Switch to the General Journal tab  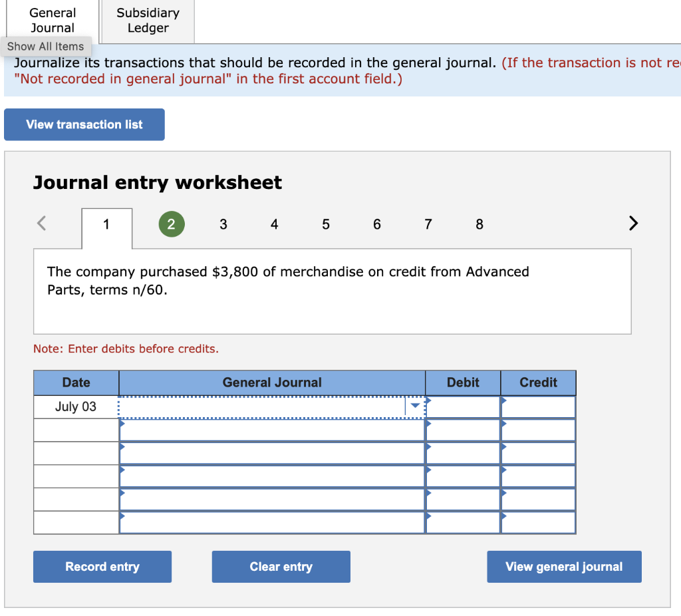point(53,20)
